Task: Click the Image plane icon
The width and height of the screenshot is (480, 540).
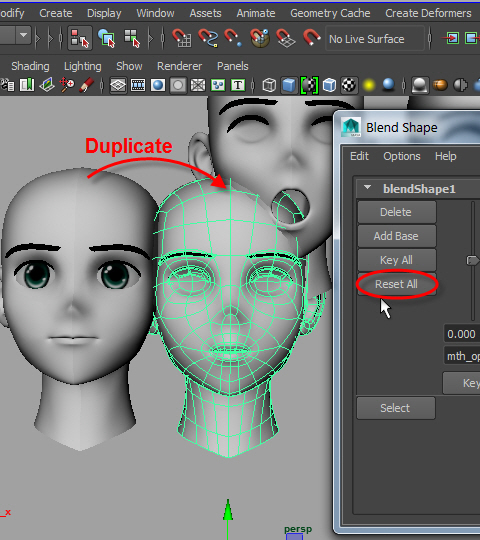Action: point(47,85)
